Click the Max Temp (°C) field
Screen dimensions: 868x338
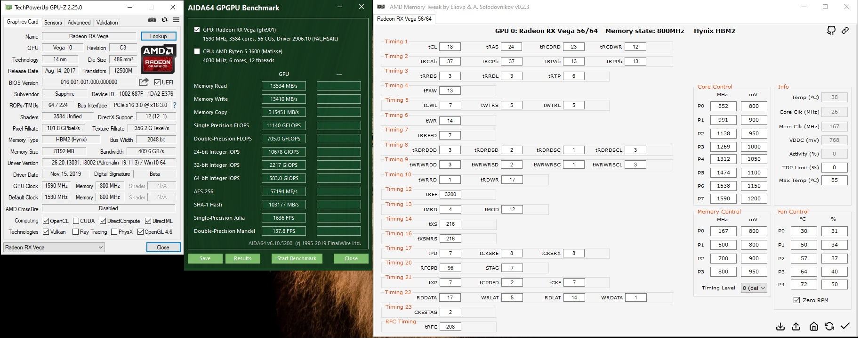tap(834, 180)
